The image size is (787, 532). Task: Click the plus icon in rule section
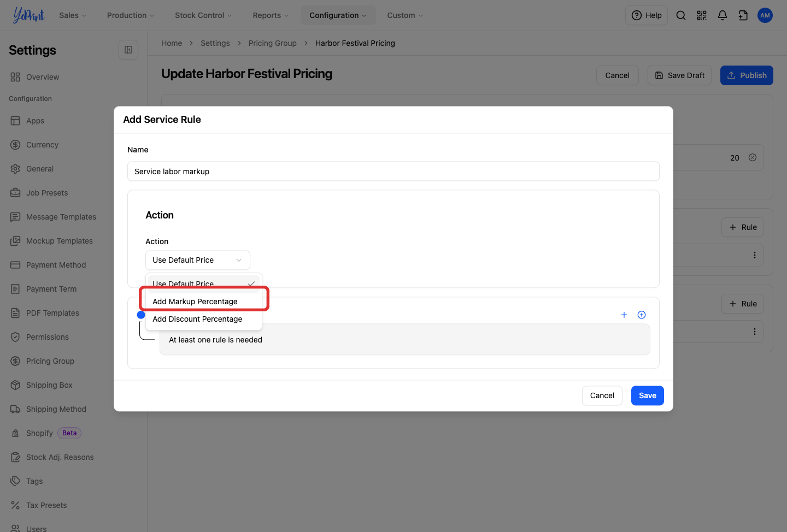[624, 315]
